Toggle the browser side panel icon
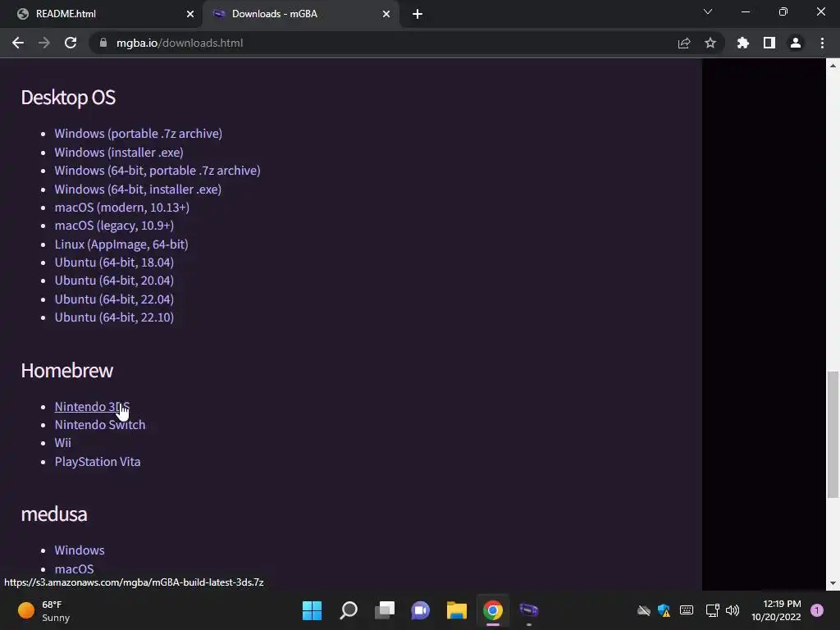The width and height of the screenshot is (840, 630). (x=769, y=43)
